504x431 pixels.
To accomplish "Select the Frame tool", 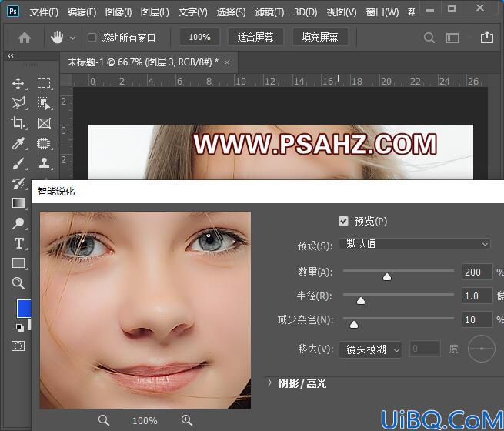I will coord(44,123).
